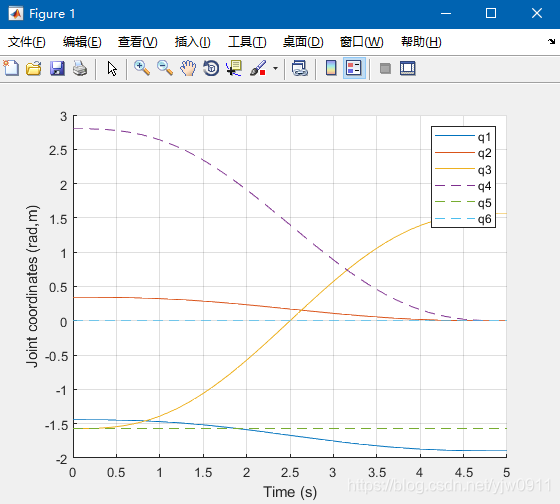The image size is (560, 504).
Task: Click the Time (s) axis label
Action: point(290,492)
